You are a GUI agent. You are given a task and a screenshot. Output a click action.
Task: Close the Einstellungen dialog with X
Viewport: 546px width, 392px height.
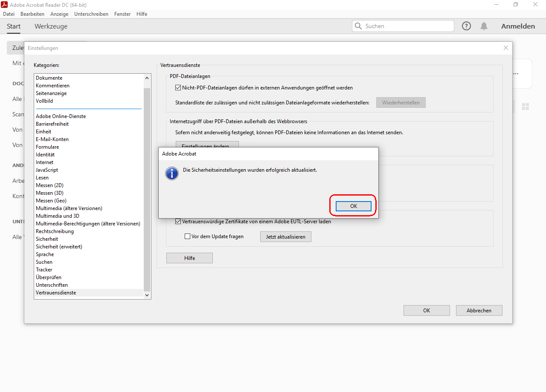(506, 48)
